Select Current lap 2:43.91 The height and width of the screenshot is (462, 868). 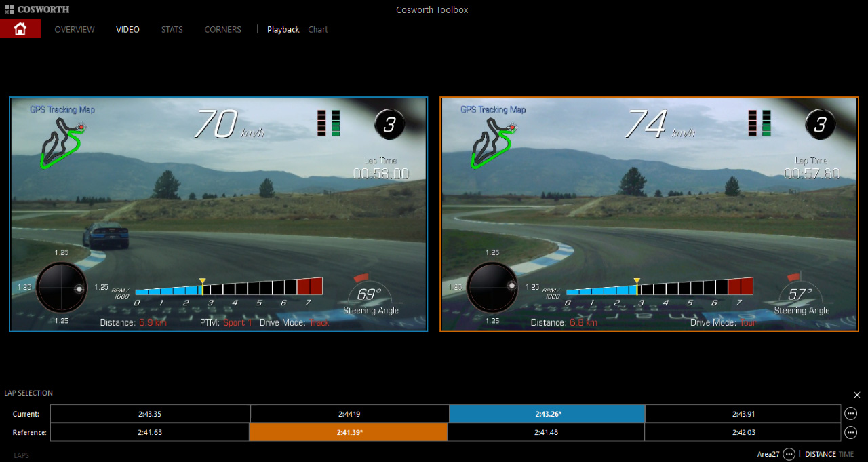742,413
